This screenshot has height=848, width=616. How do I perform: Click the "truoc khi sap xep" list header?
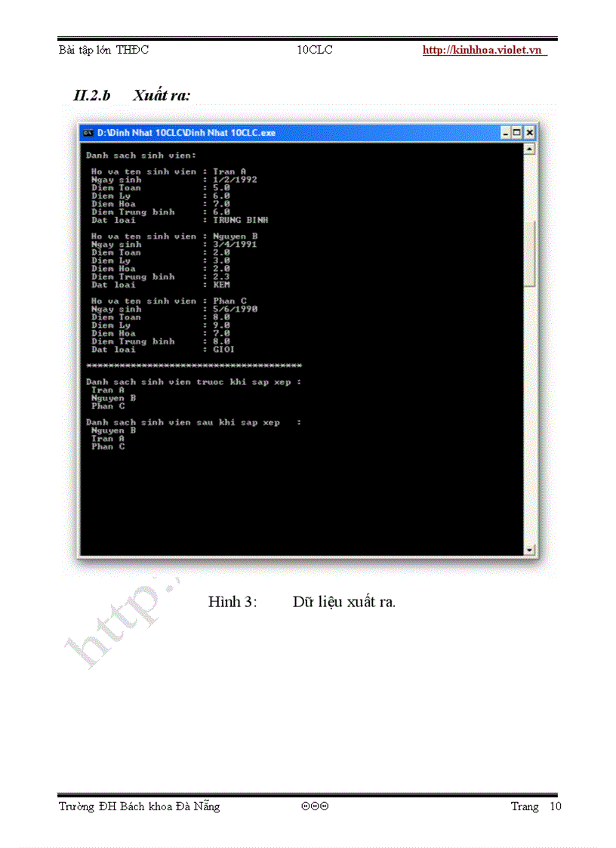193,382
